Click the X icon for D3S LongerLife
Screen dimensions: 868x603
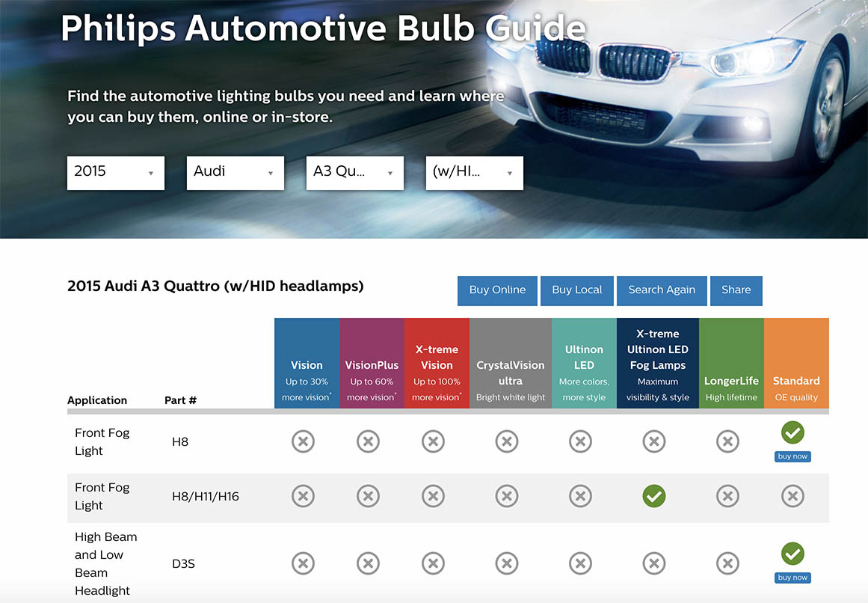727,563
